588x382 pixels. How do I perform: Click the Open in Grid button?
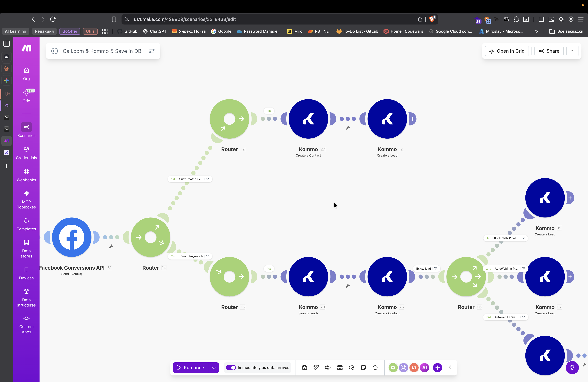[x=507, y=51]
